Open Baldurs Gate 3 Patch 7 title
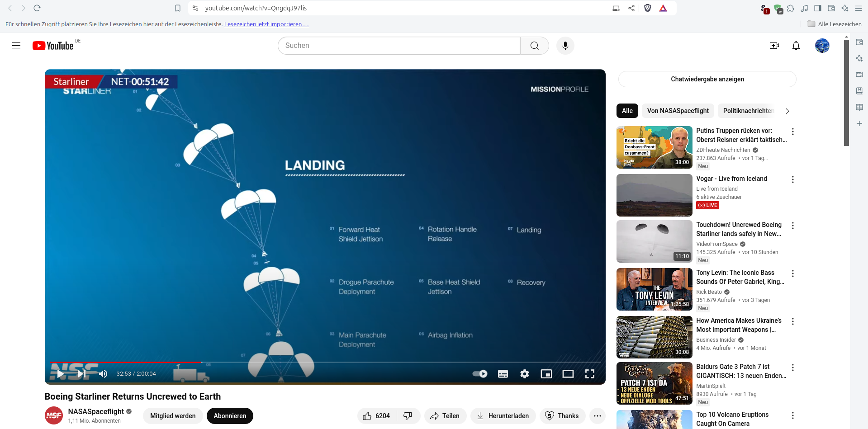 tap(741, 371)
